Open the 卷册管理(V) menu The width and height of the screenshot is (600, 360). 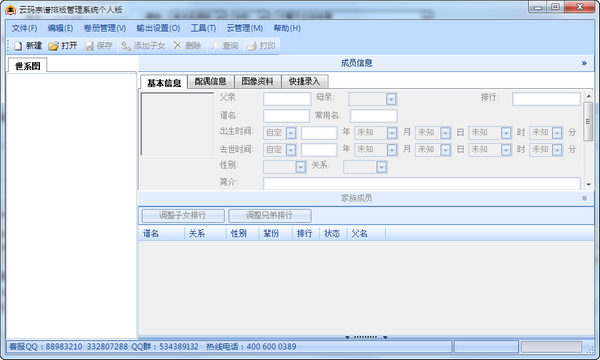click(105, 28)
